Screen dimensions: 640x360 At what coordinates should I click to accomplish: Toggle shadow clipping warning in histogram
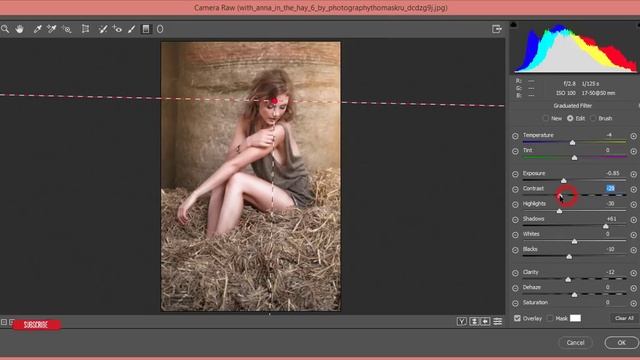click(x=513, y=25)
